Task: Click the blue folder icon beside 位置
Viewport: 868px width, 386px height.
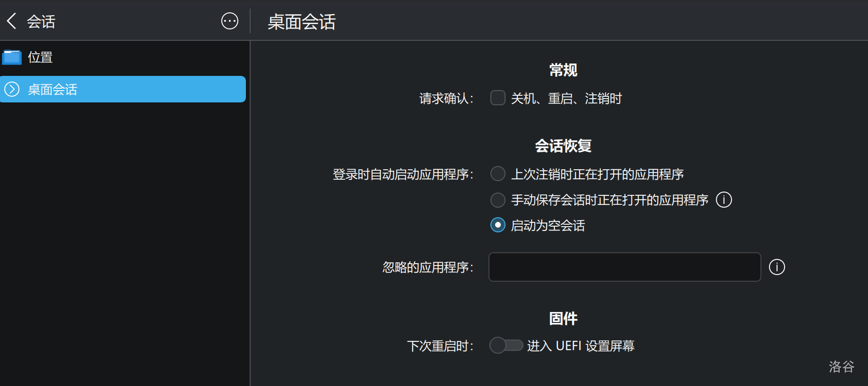Action: pyautogui.click(x=12, y=57)
